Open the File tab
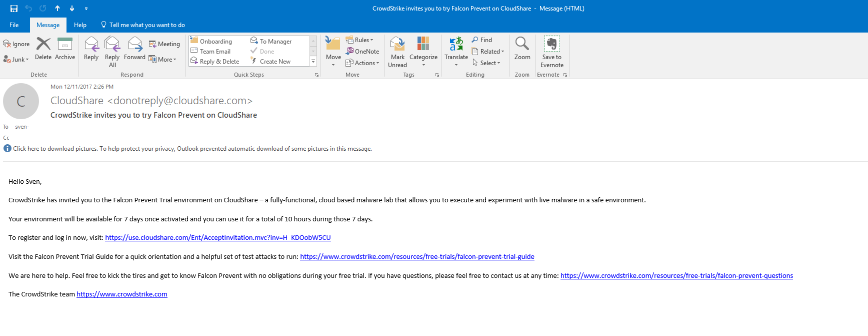The width and height of the screenshot is (868, 336). [x=14, y=25]
